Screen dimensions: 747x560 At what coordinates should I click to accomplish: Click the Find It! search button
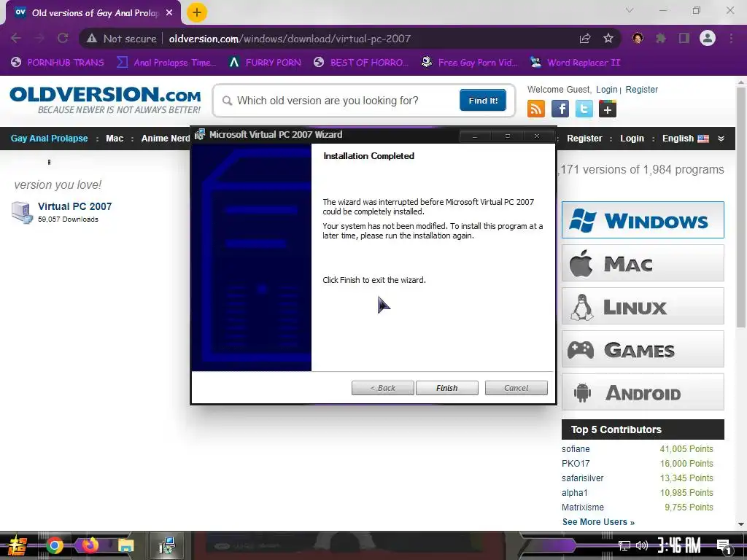tap(483, 100)
